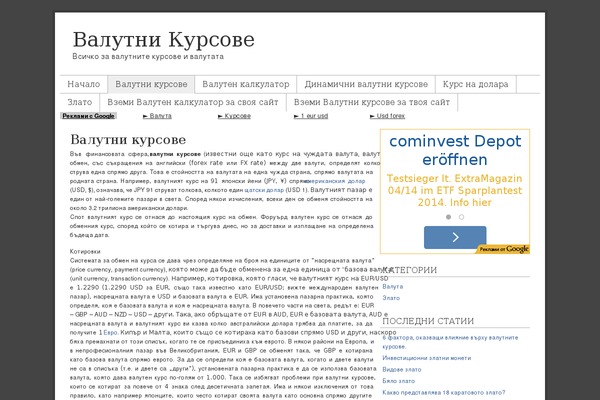
Task: Follow the щатски долар link
Action: (264, 190)
